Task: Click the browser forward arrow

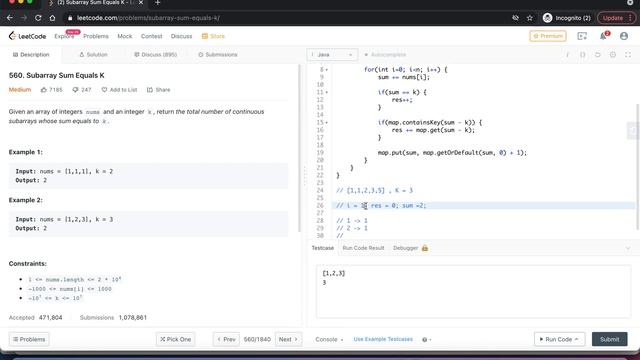Action: coord(24,18)
